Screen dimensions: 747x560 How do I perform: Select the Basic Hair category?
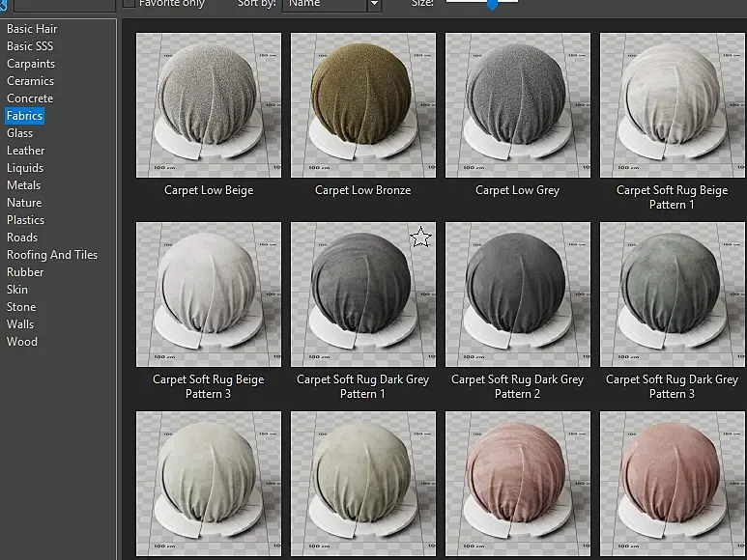coord(32,29)
